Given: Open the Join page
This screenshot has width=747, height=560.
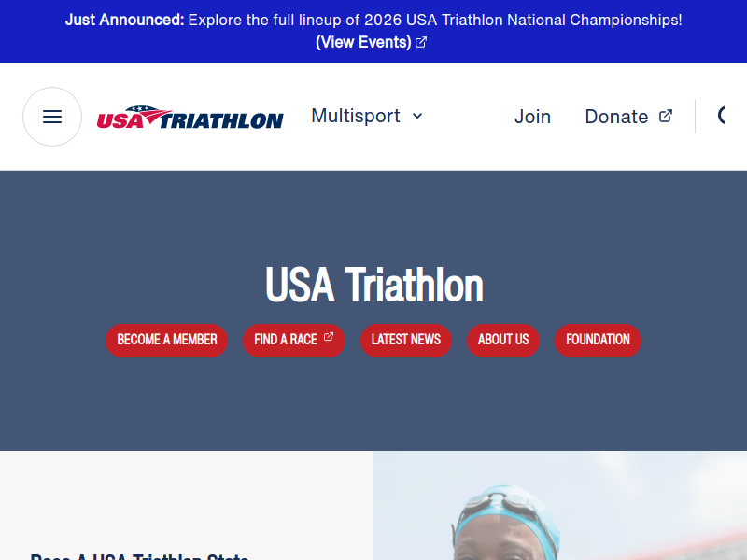Looking at the screenshot, I should (x=532, y=117).
